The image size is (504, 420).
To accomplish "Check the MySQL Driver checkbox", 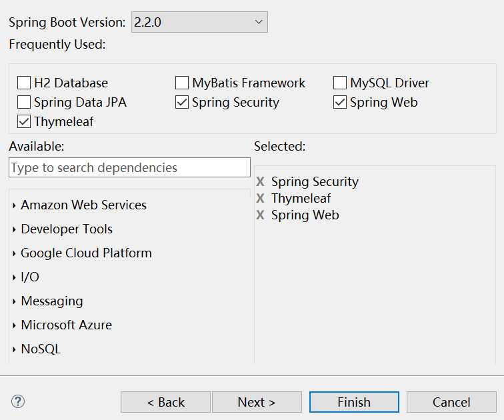I will click(x=340, y=83).
